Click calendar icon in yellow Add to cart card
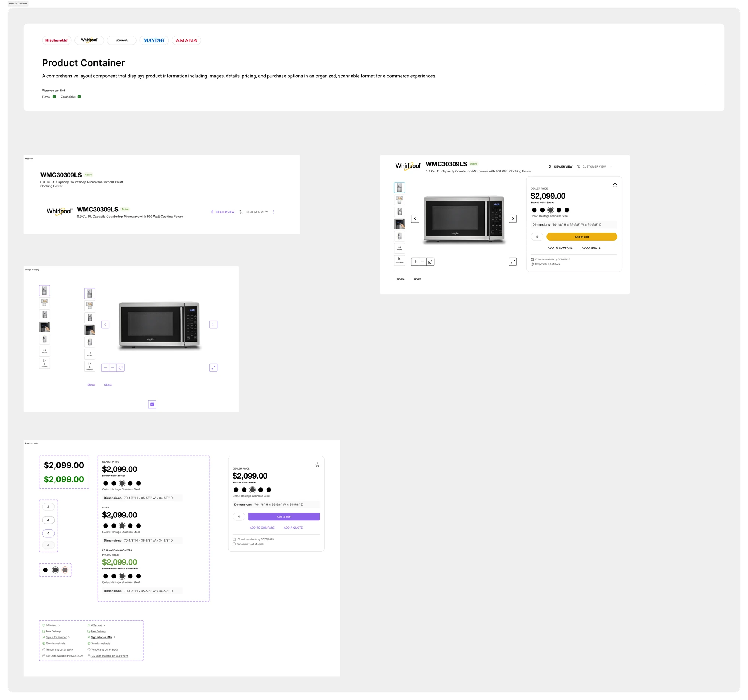The image size is (748, 700). point(533,259)
